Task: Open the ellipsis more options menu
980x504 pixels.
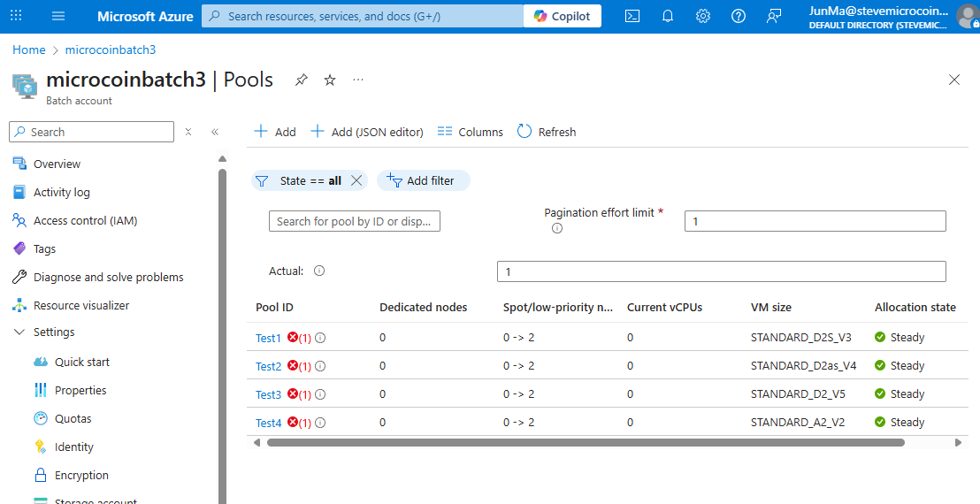Action: (x=358, y=80)
